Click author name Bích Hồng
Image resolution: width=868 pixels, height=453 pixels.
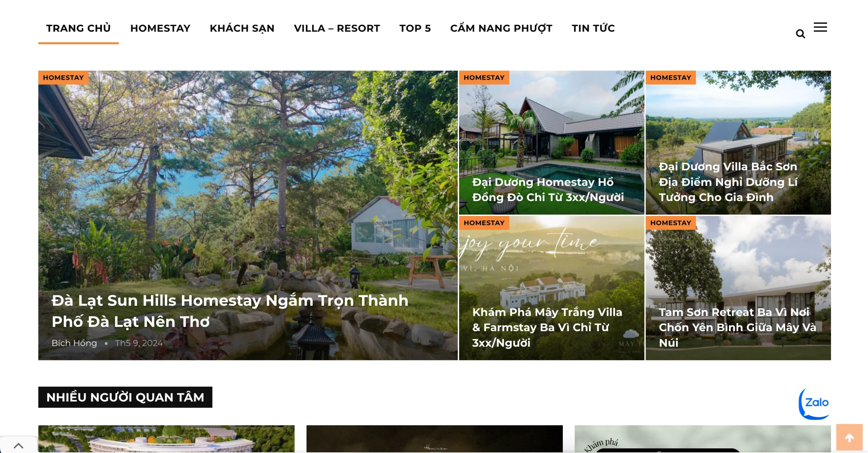coord(74,343)
